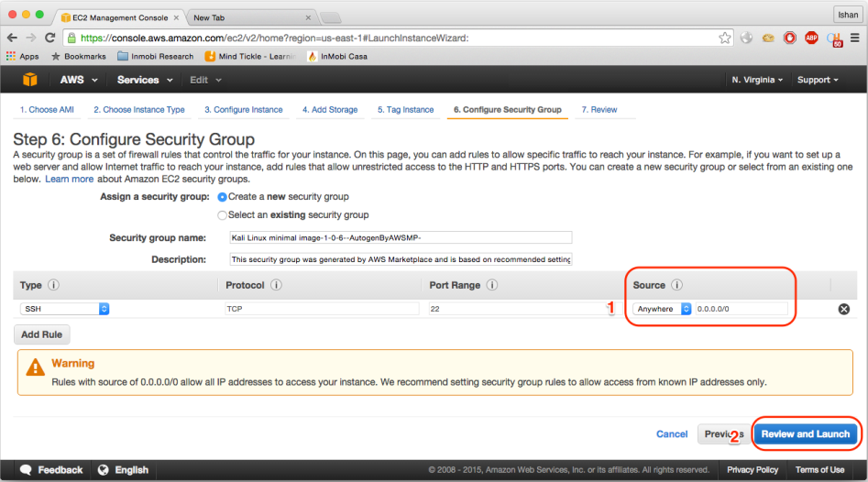Change the English language setting
Screen dimensions: 868x482
123,470
